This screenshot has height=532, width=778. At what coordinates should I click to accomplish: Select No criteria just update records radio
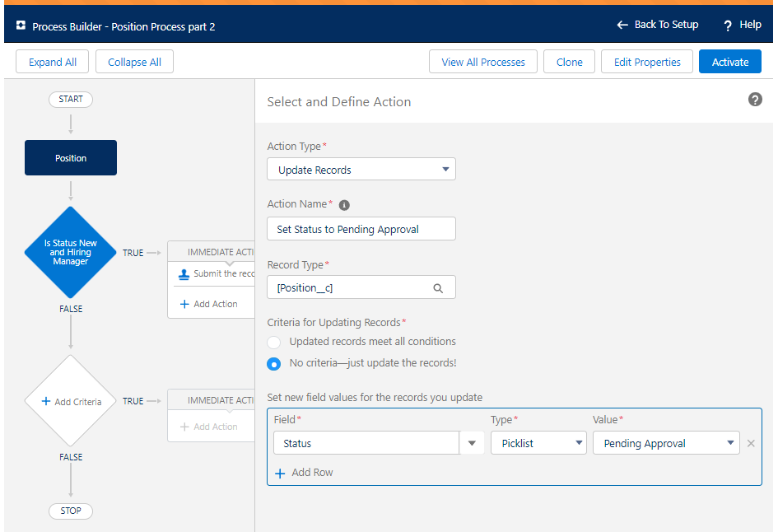273,364
